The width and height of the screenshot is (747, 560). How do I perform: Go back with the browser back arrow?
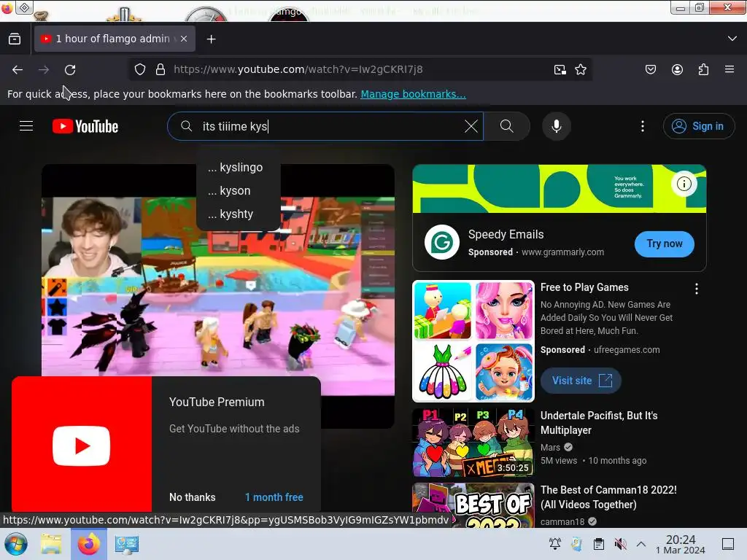point(18,69)
